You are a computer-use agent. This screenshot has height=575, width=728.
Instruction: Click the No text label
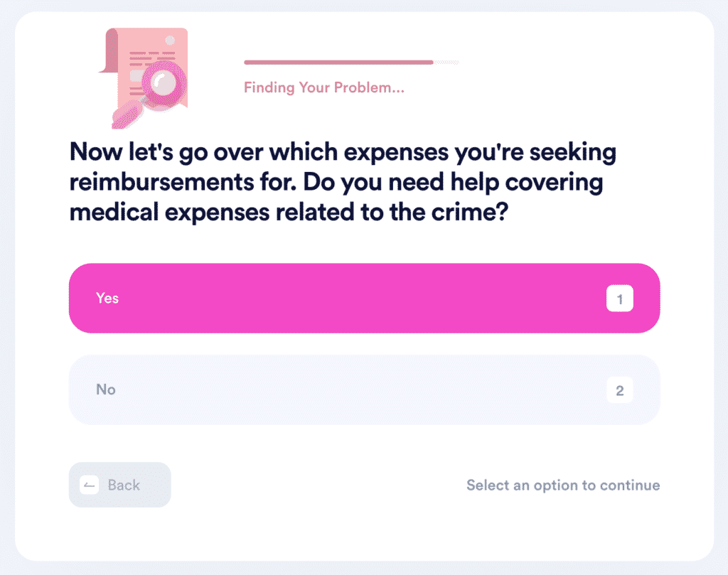106,389
